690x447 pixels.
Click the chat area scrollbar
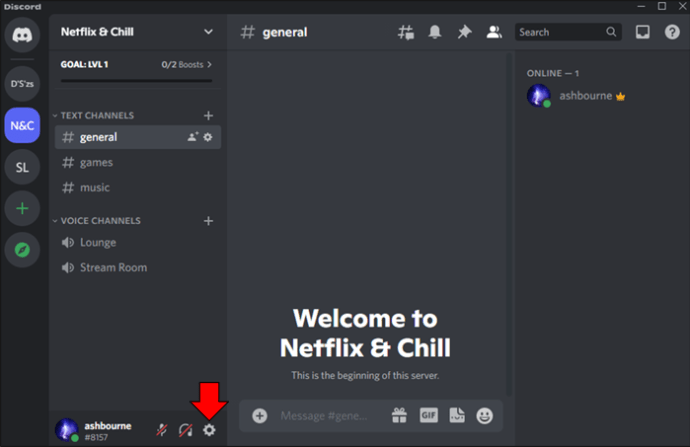click(x=509, y=224)
